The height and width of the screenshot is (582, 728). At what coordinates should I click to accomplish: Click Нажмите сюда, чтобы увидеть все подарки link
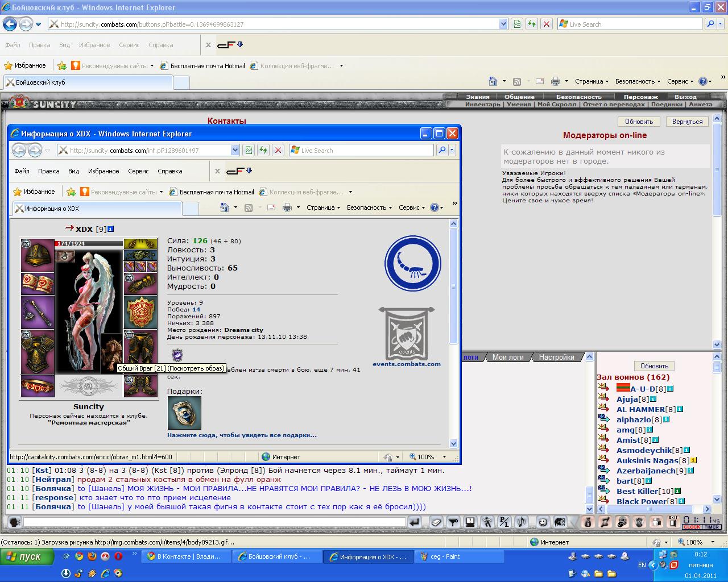(x=242, y=435)
